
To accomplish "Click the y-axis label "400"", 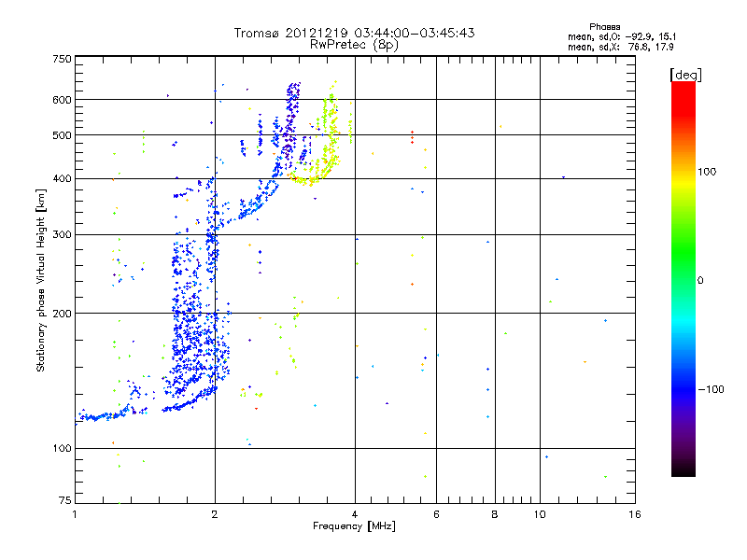I will [62, 178].
